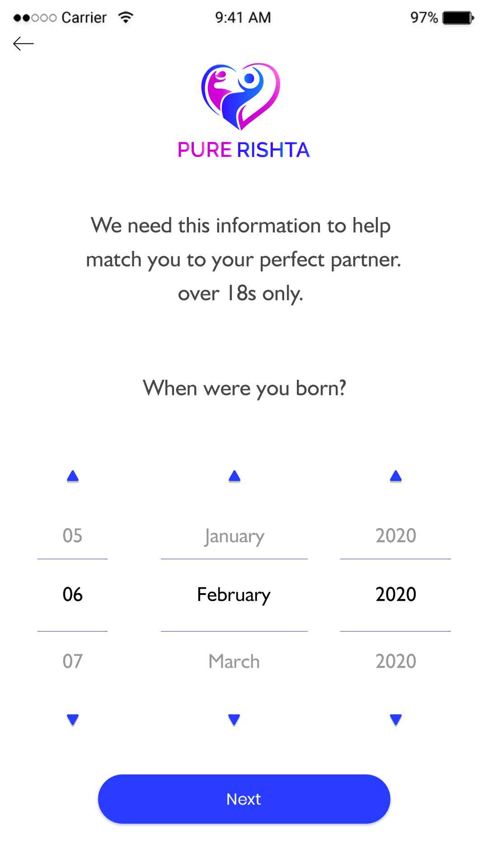The height and width of the screenshot is (868, 488).
Task: Tap the up arrow above the year column
Action: 395,476
